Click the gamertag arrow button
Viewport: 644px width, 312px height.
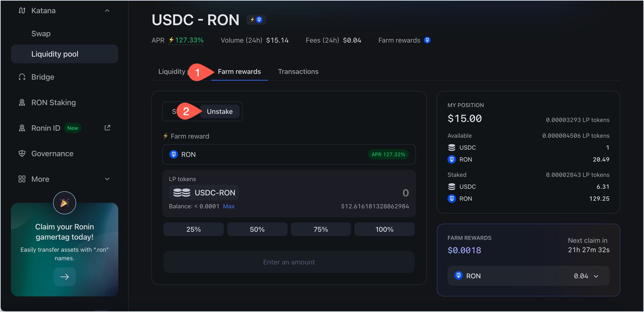click(65, 277)
